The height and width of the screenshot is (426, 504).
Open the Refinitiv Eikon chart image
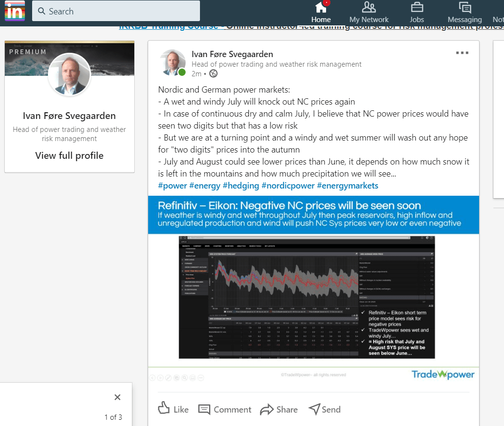(x=306, y=297)
